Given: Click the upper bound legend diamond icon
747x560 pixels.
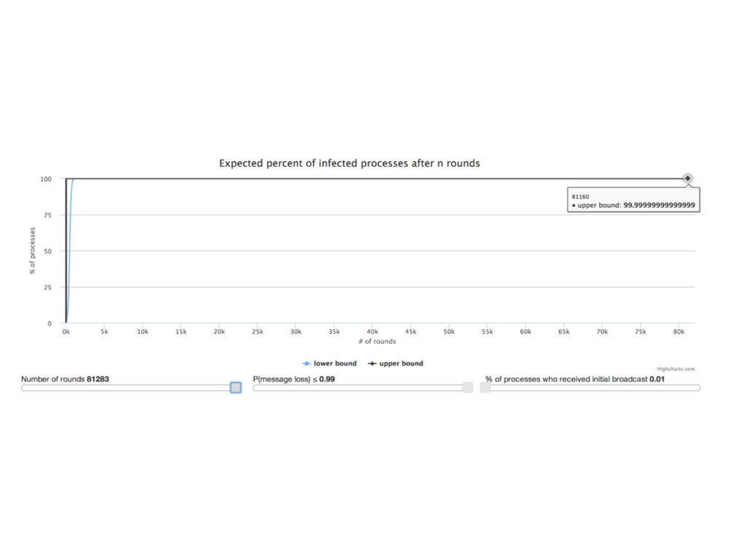Looking at the screenshot, I should (x=372, y=363).
